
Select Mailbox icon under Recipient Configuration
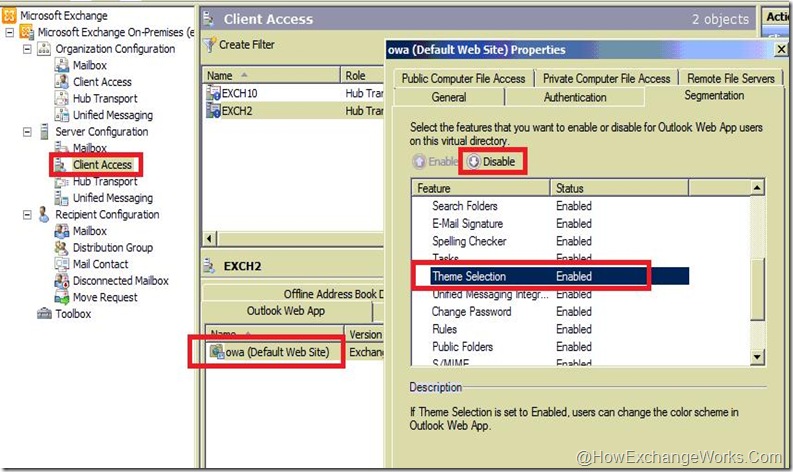click(x=62, y=231)
